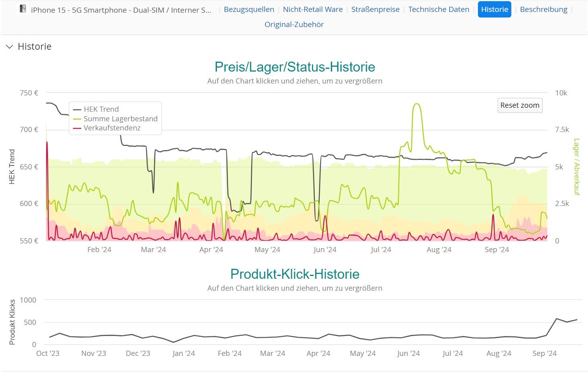
Task: Click the 550 € axis value
Action: pyautogui.click(x=29, y=241)
